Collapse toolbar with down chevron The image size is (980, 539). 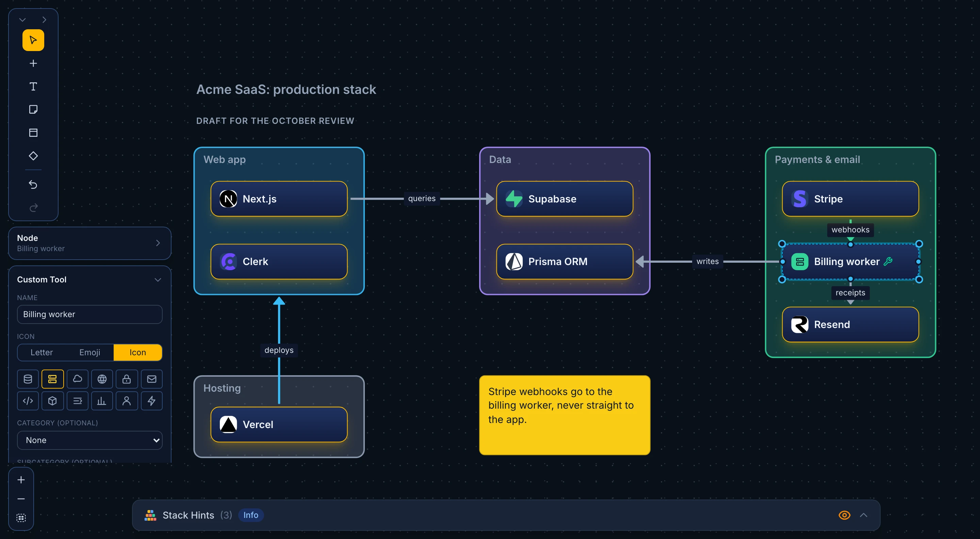pyautogui.click(x=22, y=20)
